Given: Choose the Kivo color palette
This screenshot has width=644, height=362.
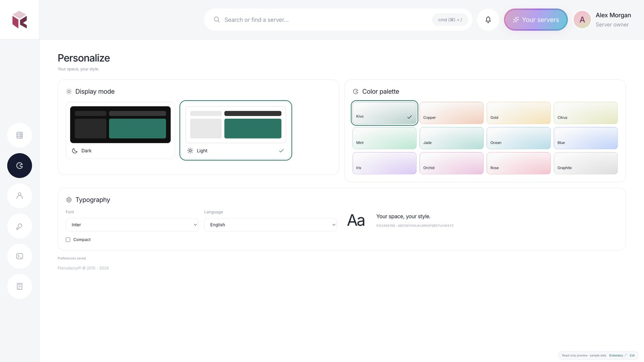Looking at the screenshot, I should coord(384,113).
